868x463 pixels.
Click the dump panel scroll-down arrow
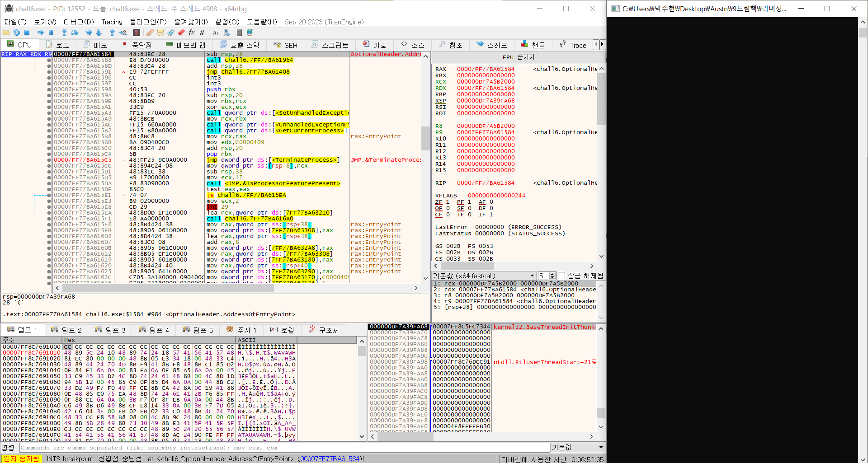(362, 437)
